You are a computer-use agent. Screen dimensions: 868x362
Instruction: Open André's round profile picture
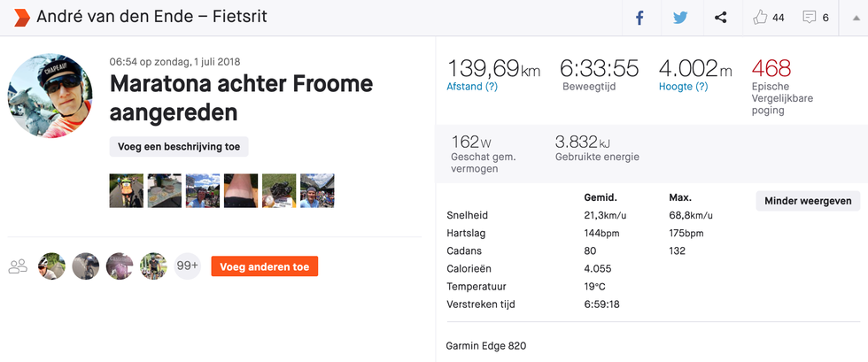[x=50, y=96]
